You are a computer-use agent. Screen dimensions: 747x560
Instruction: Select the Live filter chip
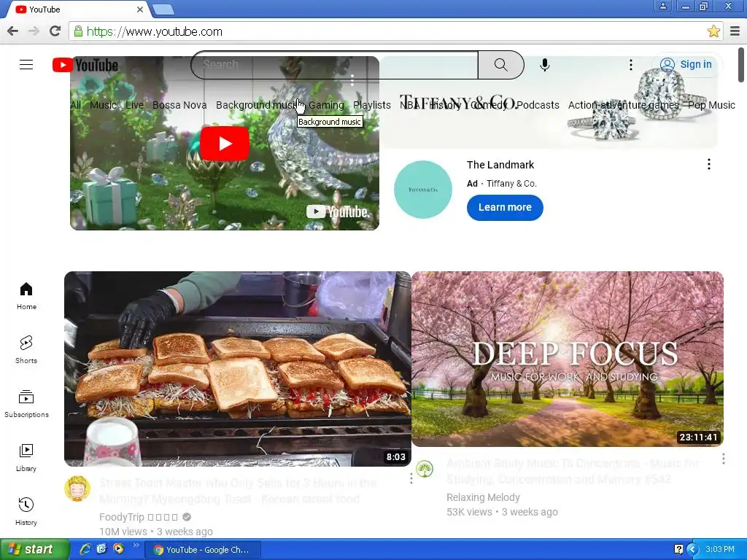[134, 105]
